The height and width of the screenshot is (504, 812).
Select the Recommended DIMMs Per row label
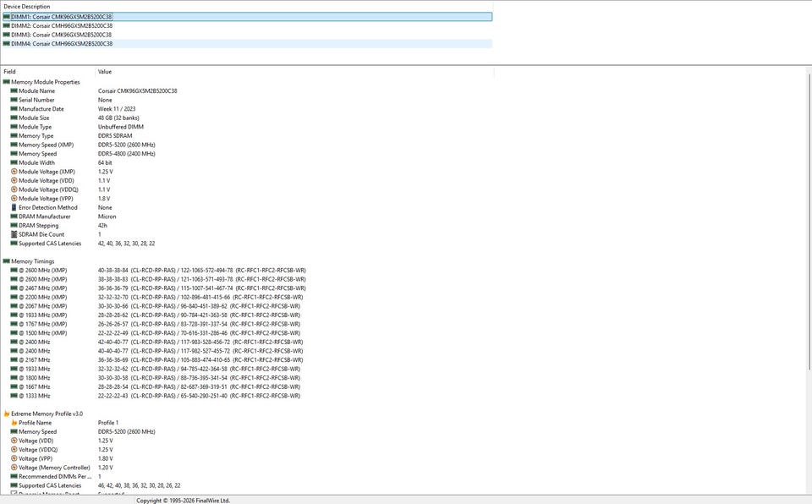55,477
